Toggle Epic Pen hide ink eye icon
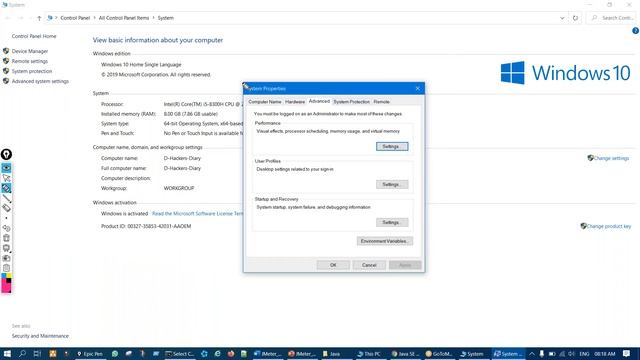The width and height of the screenshot is (640, 360). pyautogui.click(x=6, y=168)
